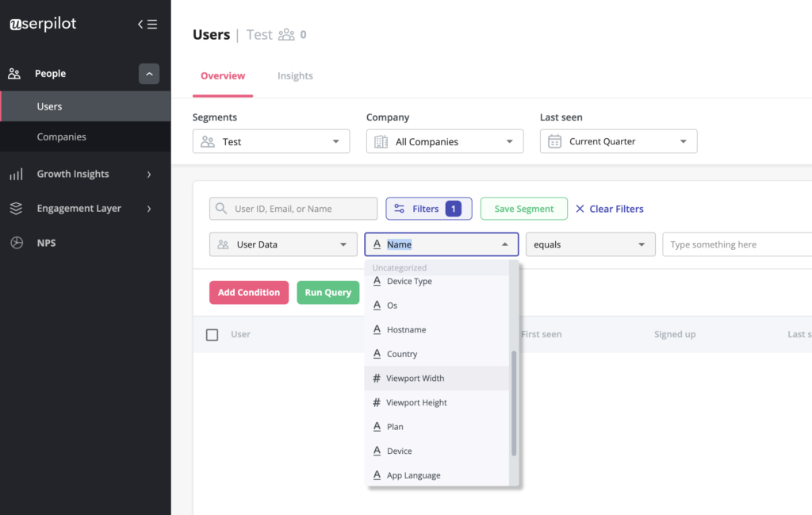Click the users count icon next to Test

pyautogui.click(x=286, y=35)
